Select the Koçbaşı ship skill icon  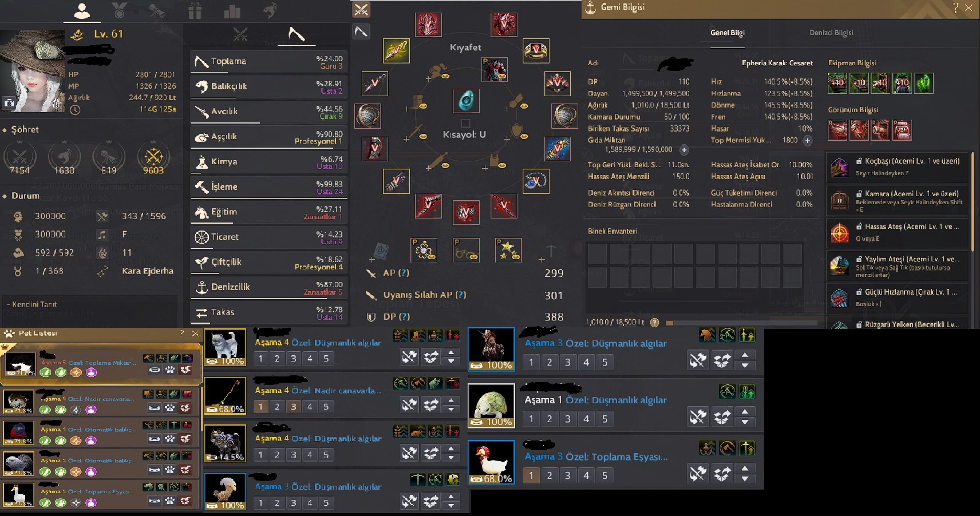[x=839, y=167]
